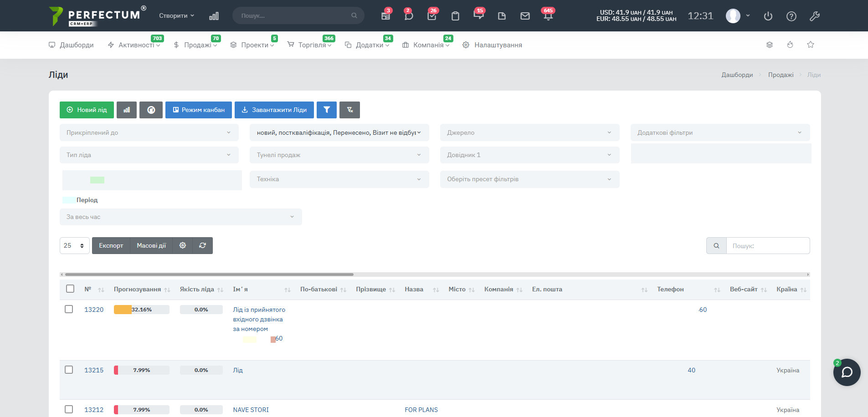Click the forecast progress bar showing 32.16%

[x=141, y=310]
